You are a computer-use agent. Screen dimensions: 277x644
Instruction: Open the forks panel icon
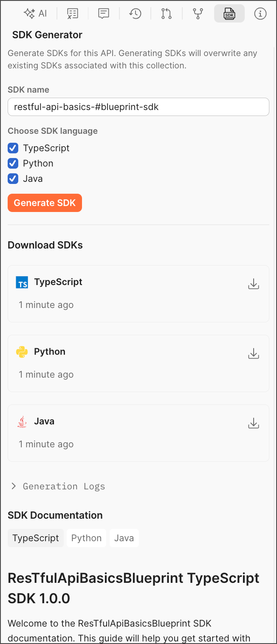[198, 14]
